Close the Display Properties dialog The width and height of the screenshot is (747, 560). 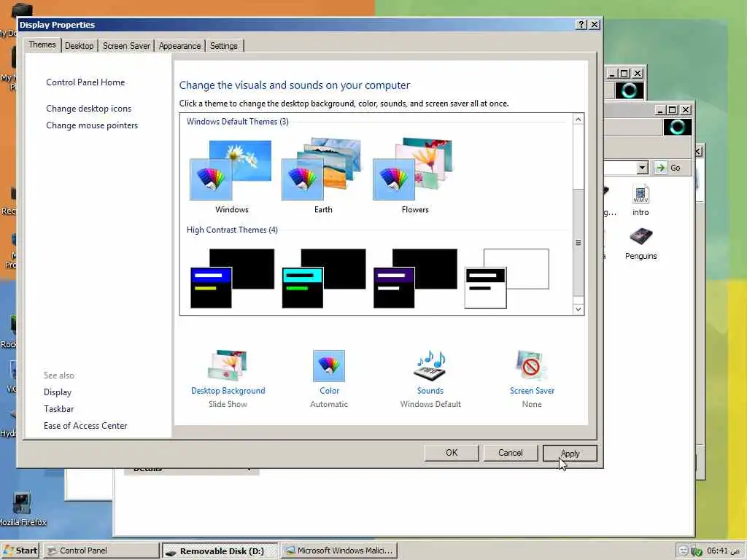594,25
